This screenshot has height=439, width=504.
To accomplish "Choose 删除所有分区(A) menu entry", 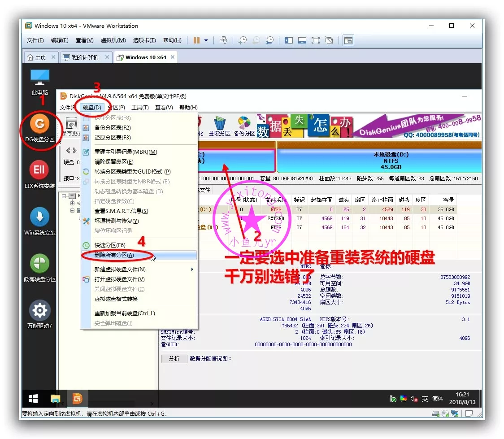I will click(x=139, y=255).
